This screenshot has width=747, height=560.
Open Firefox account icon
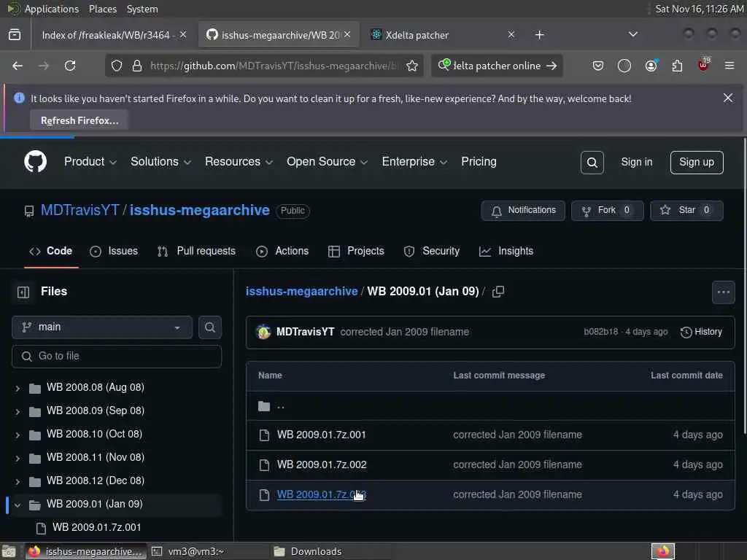(651, 66)
